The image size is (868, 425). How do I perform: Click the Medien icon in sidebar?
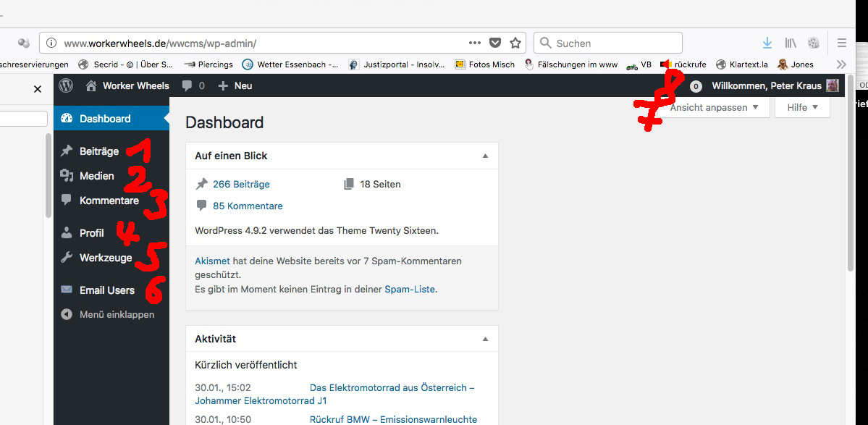[x=67, y=175]
